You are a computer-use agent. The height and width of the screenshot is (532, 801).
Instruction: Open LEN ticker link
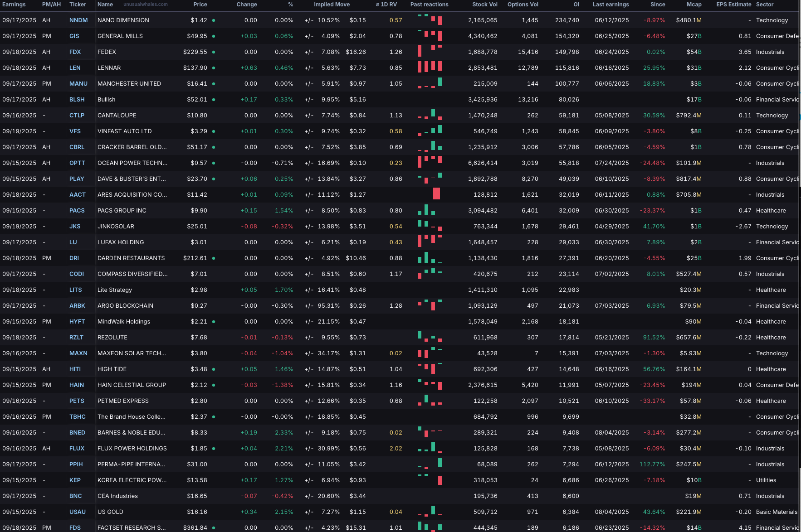[75, 68]
